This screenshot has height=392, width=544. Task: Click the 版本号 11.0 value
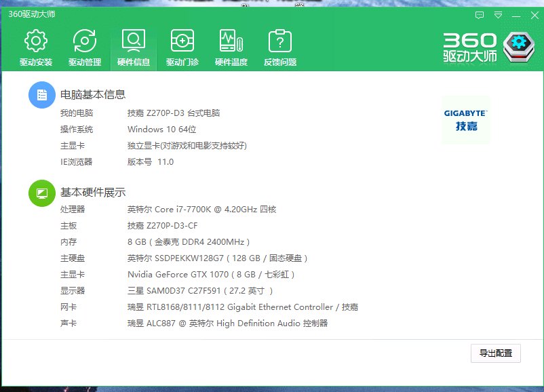tap(150, 162)
